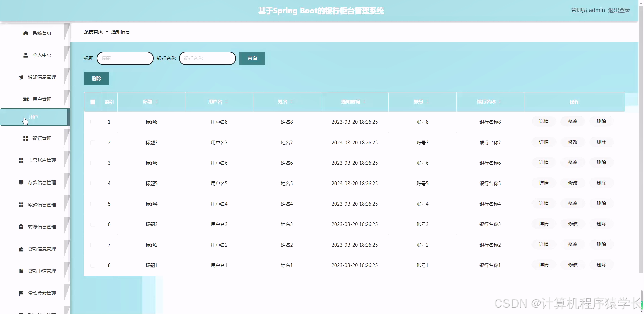Click 修改 for row 标题1
The image size is (644, 314).
573,265
